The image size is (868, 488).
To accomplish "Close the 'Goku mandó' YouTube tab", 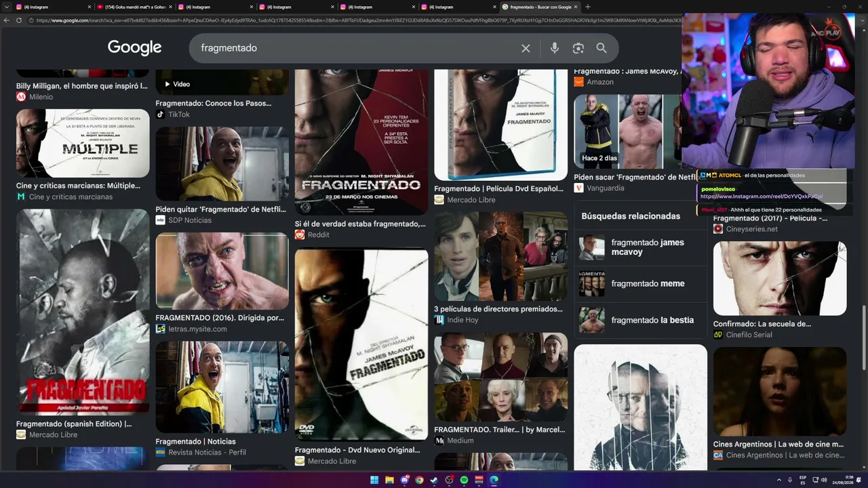I will [170, 7].
